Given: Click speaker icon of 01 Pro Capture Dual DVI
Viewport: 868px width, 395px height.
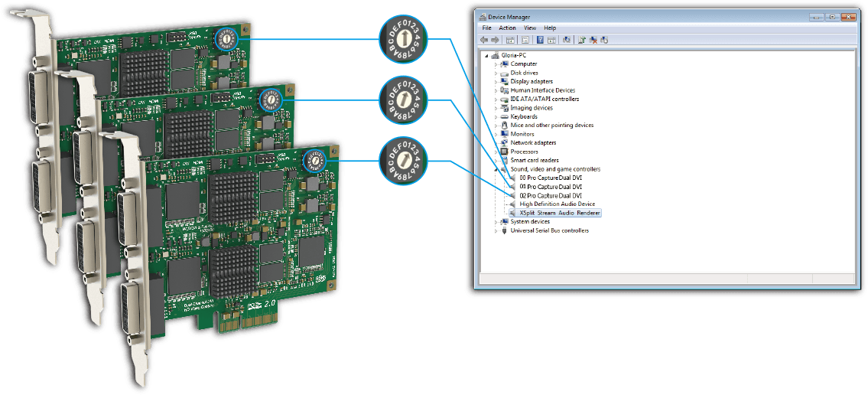Looking at the screenshot, I should (x=513, y=187).
